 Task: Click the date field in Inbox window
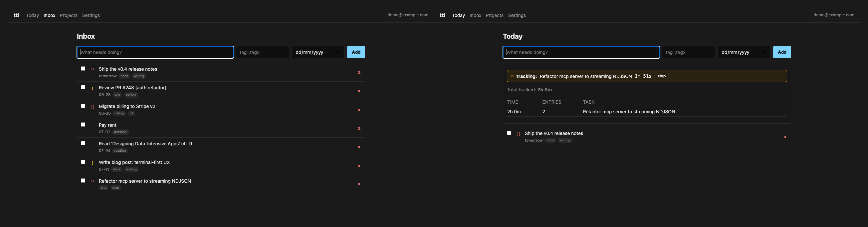tap(318, 52)
